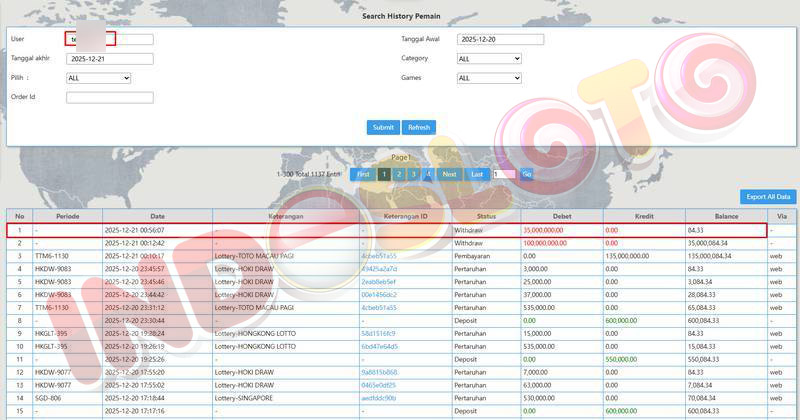Image resolution: width=800 pixels, height=420 pixels.
Task: Click the User text field
Action: (110, 40)
